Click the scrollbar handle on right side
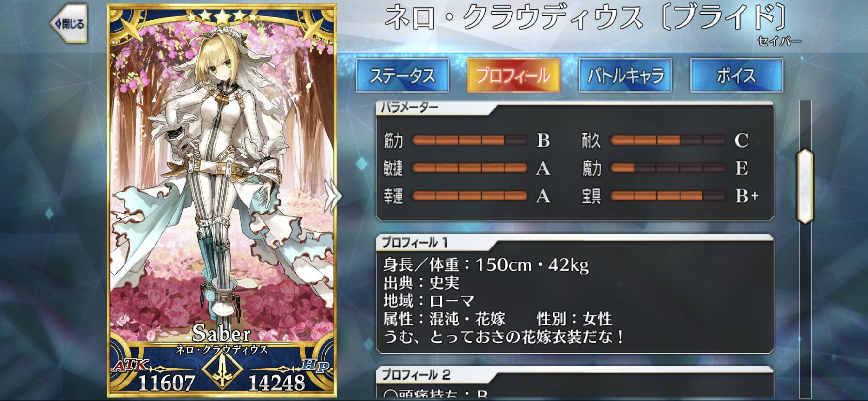868x401 pixels. (805, 186)
